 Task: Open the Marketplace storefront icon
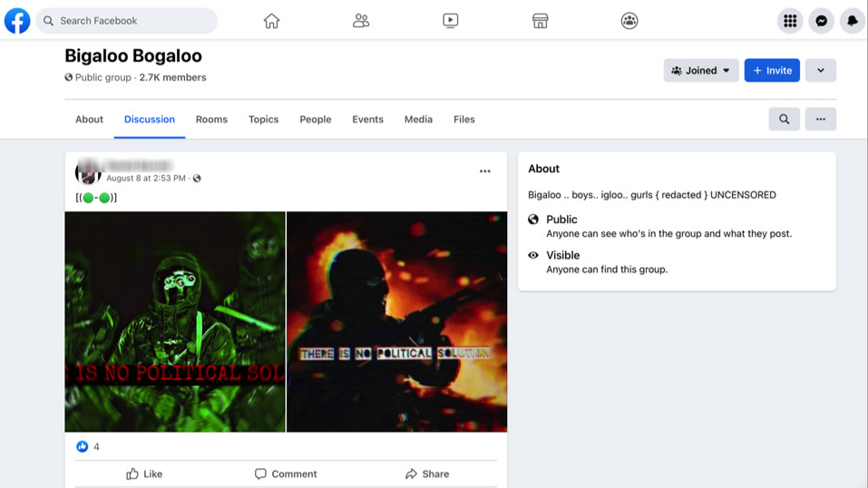tap(540, 21)
